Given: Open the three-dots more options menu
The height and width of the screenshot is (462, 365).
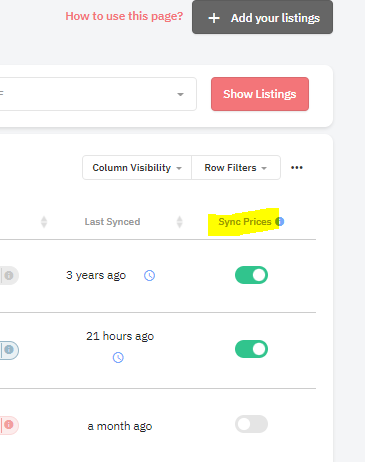Looking at the screenshot, I should 297,167.
